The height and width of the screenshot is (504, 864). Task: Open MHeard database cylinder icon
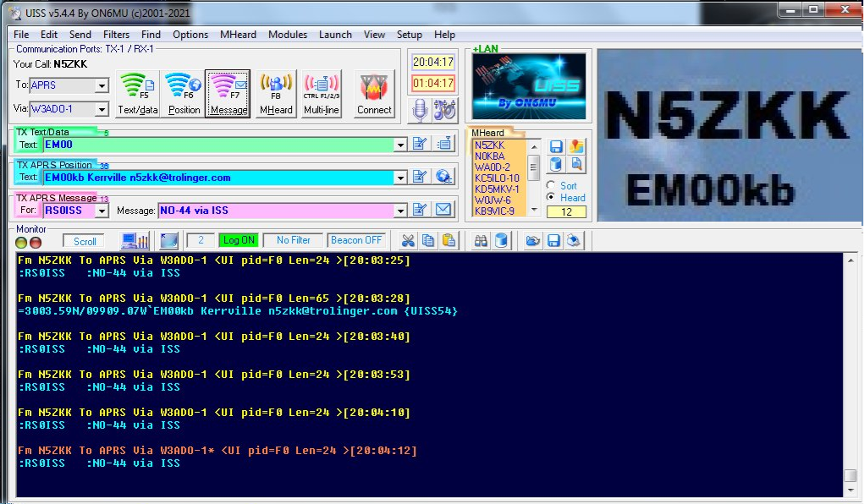556,164
